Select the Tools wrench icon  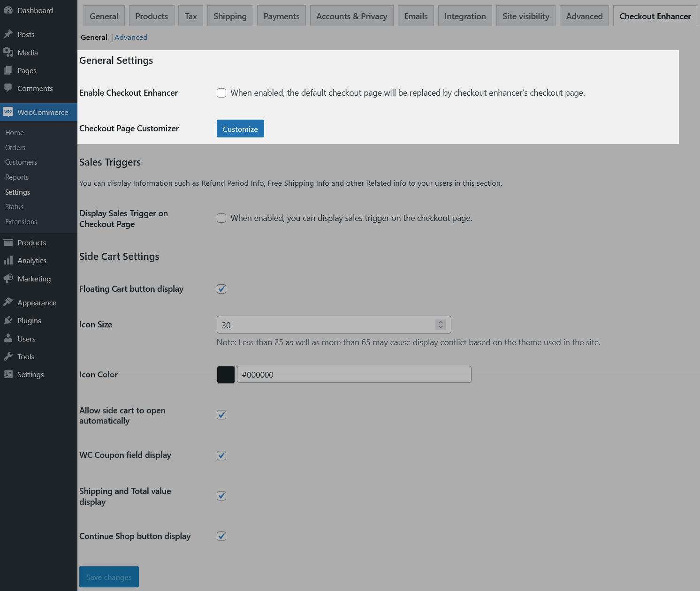[x=8, y=356]
